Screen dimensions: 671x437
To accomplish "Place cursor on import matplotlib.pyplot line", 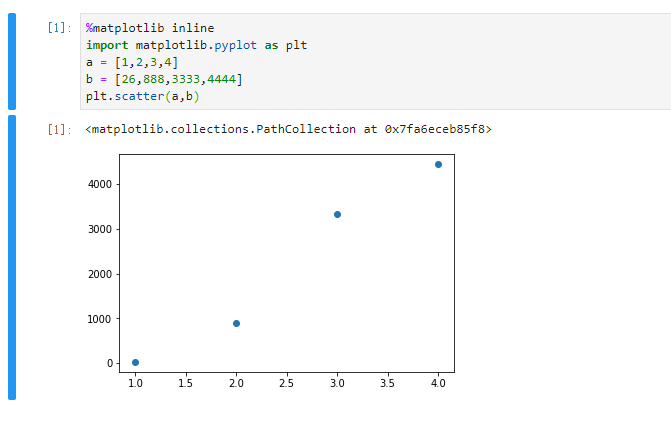I will (x=196, y=45).
